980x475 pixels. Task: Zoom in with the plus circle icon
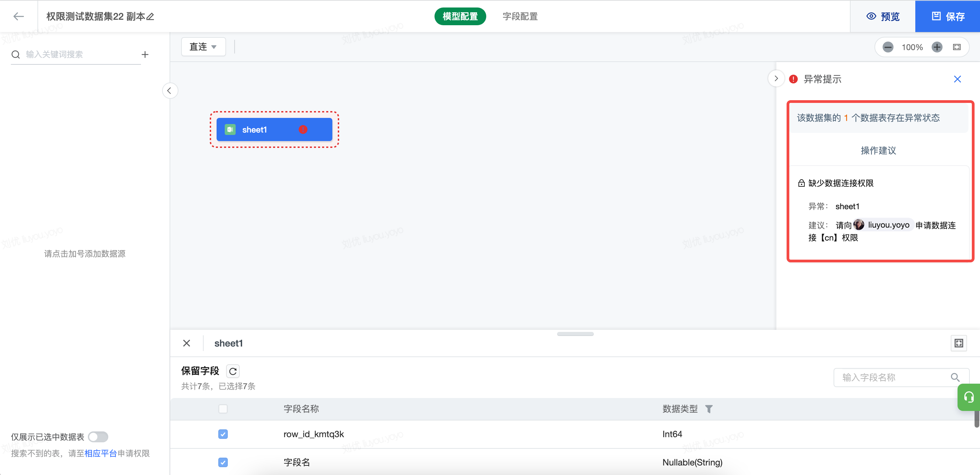(x=937, y=47)
